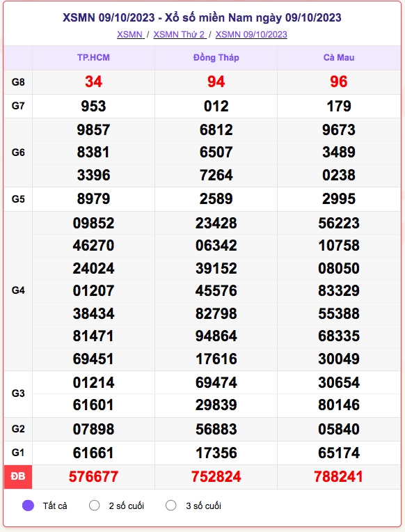Open the XSMN breadcrumb link

pos(131,35)
